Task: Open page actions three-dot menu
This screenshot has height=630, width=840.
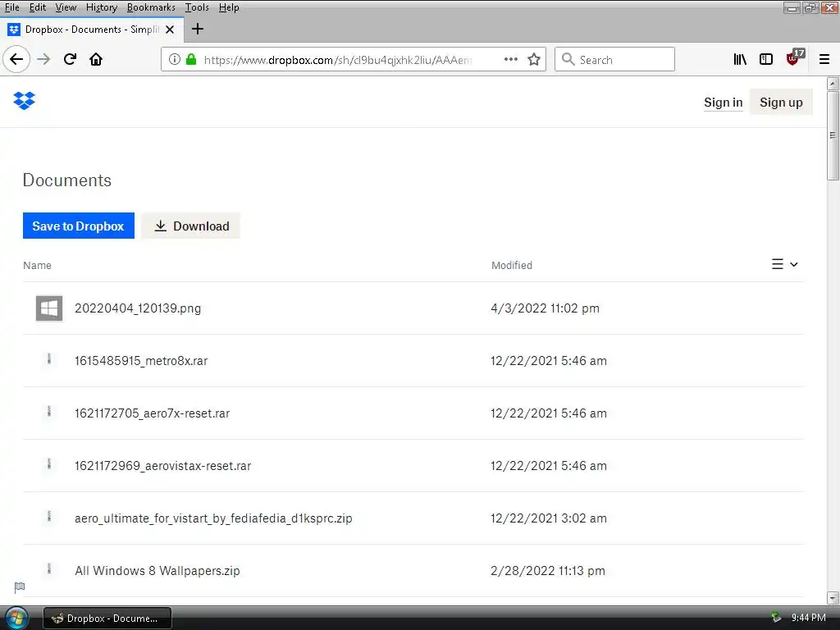Action: point(510,59)
